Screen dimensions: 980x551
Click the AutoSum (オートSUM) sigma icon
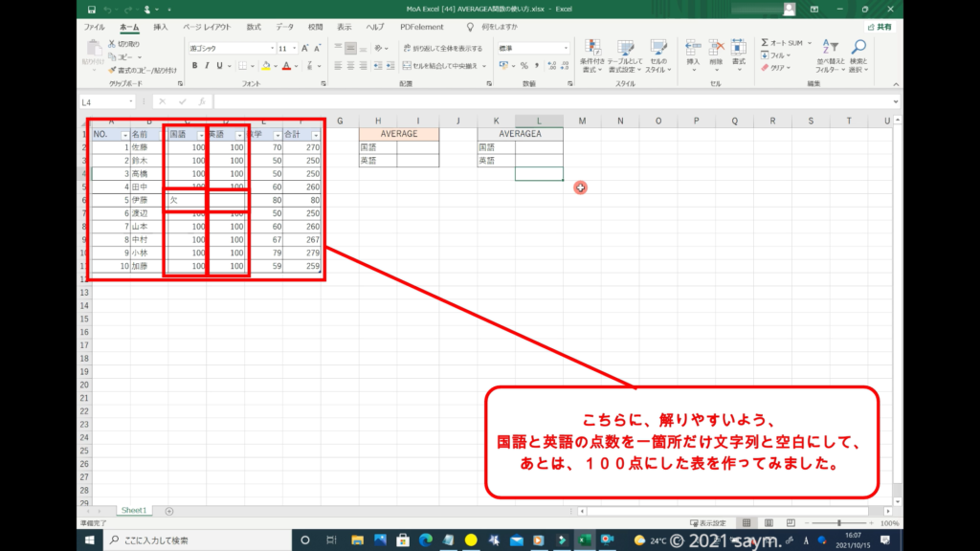point(766,43)
